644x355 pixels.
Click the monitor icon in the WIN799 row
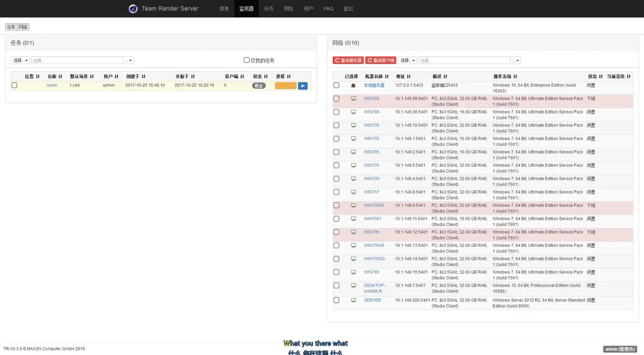[353, 272]
